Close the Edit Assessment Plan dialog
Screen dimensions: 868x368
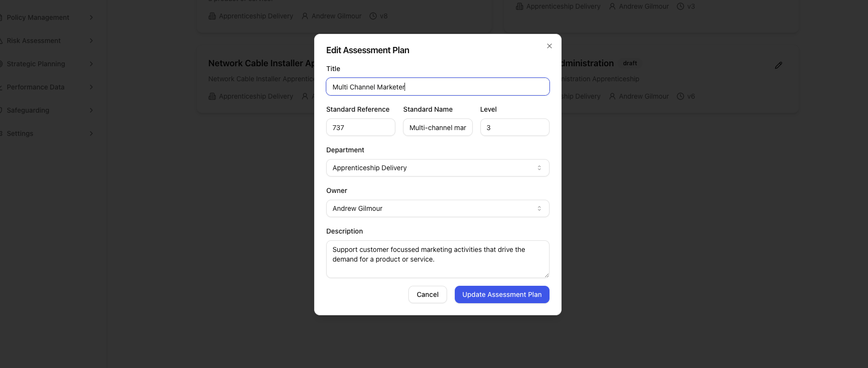[549, 46]
